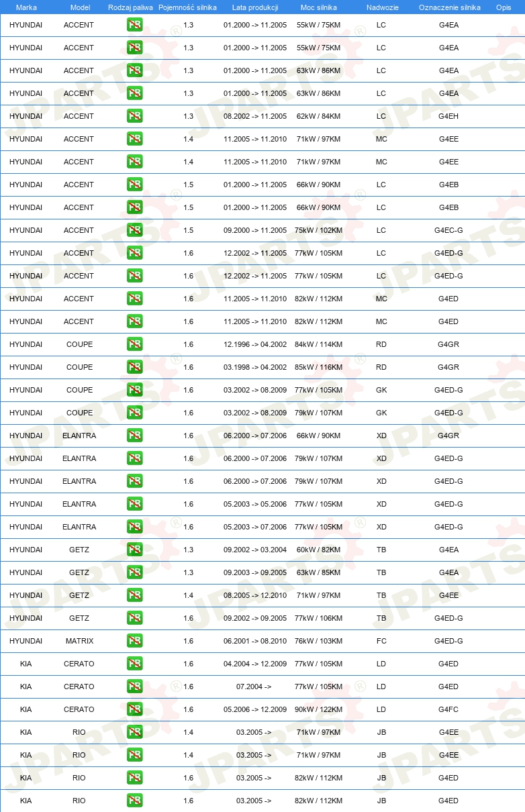Click power value 85kW / 116KM
The width and height of the screenshot is (525, 812).
[x=318, y=367]
